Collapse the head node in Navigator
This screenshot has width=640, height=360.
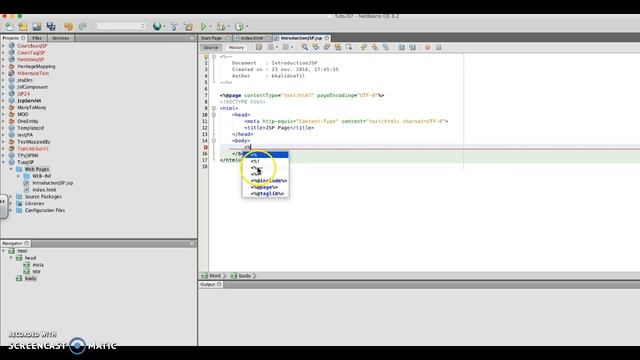[11, 258]
